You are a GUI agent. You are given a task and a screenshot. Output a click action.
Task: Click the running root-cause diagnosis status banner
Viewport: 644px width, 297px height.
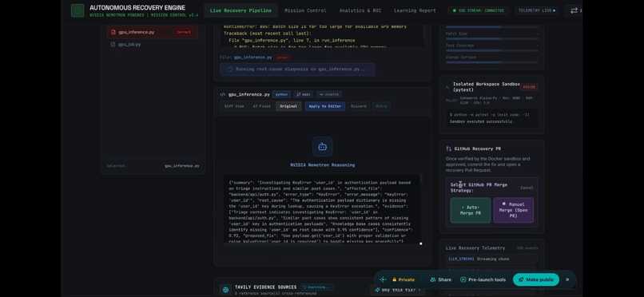click(x=297, y=69)
